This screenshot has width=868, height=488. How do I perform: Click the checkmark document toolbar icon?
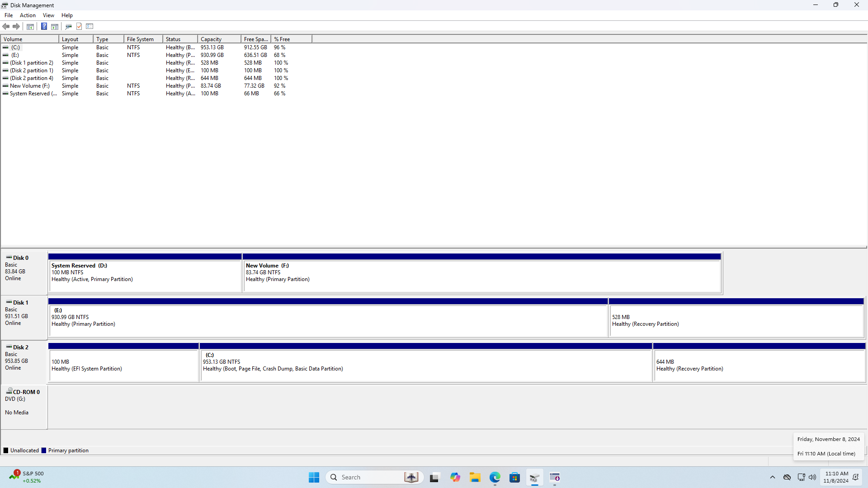[79, 26]
